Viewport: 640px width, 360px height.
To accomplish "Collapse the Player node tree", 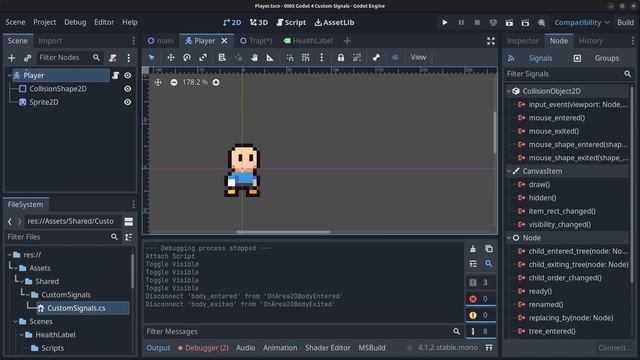I will pyautogui.click(x=10, y=75).
